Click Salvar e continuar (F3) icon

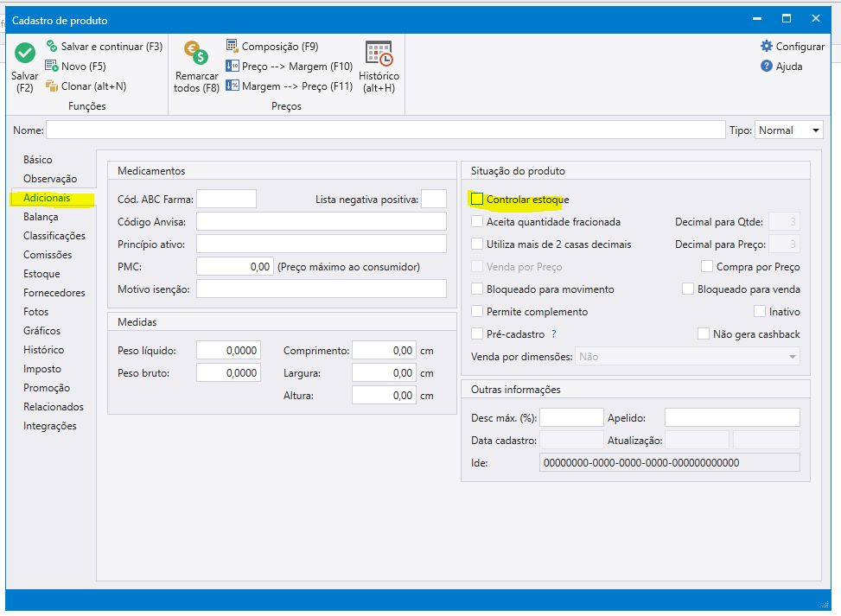[x=52, y=47]
